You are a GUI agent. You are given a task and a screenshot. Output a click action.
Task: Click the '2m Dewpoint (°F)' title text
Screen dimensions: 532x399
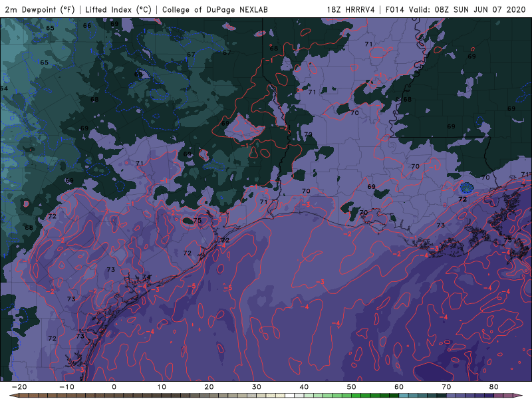coord(40,10)
